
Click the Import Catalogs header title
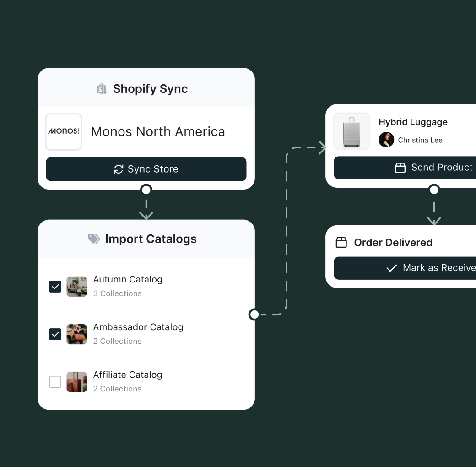click(x=151, y=239)
